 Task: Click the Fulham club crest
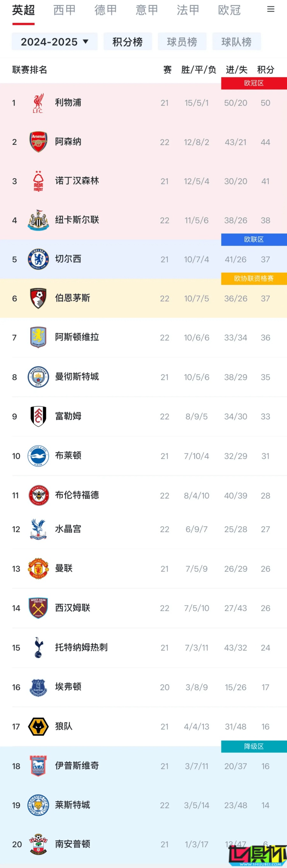pyautogui.click(x=38, y=416)
